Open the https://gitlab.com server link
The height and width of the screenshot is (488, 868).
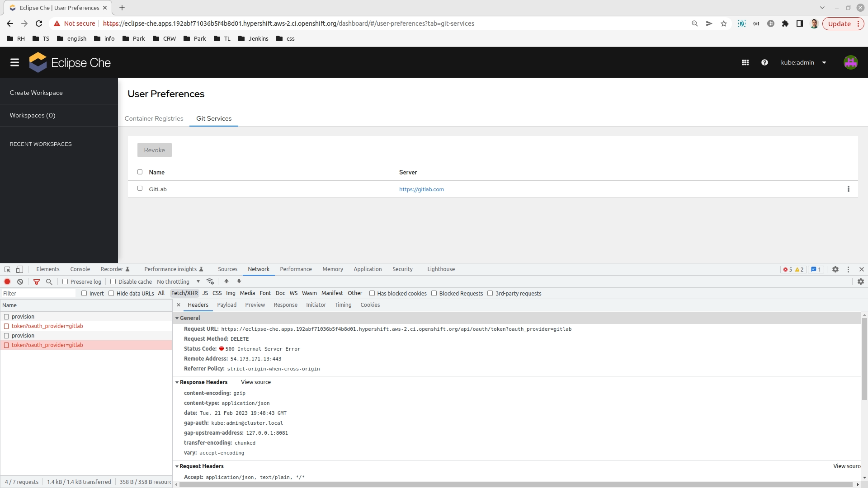(x=421, y=189)
